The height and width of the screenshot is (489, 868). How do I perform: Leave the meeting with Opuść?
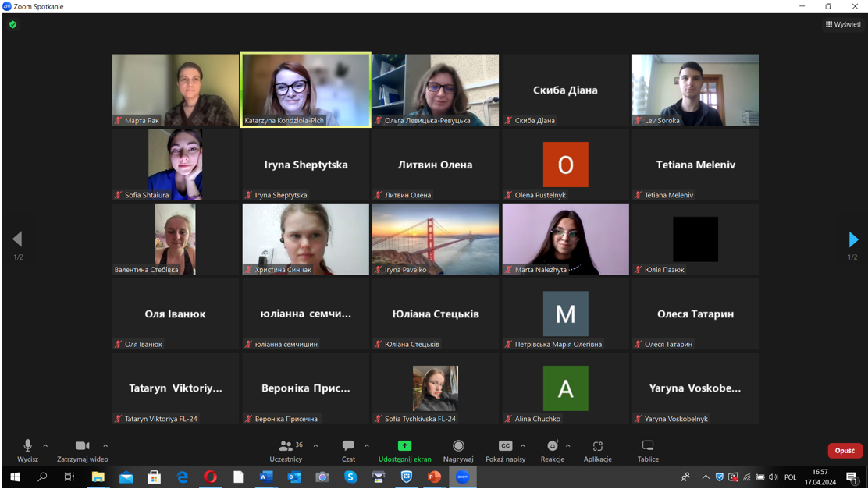click(845, 450)
